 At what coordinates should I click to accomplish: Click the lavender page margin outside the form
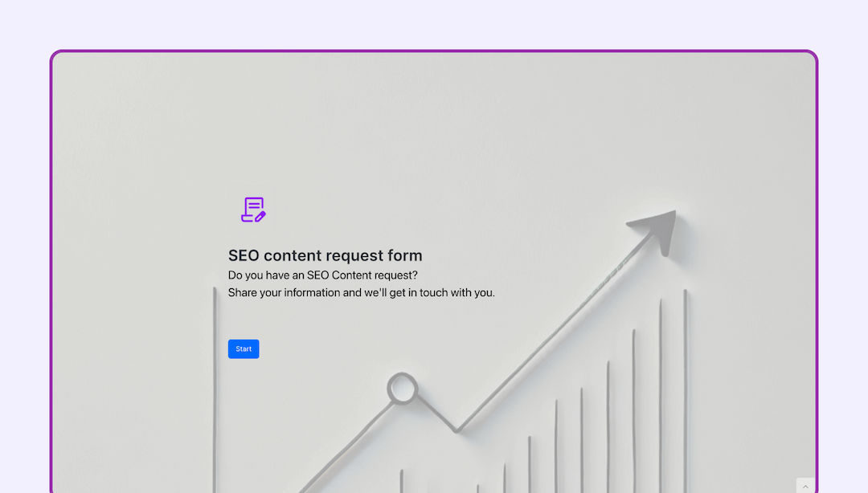tap(24, 241)
